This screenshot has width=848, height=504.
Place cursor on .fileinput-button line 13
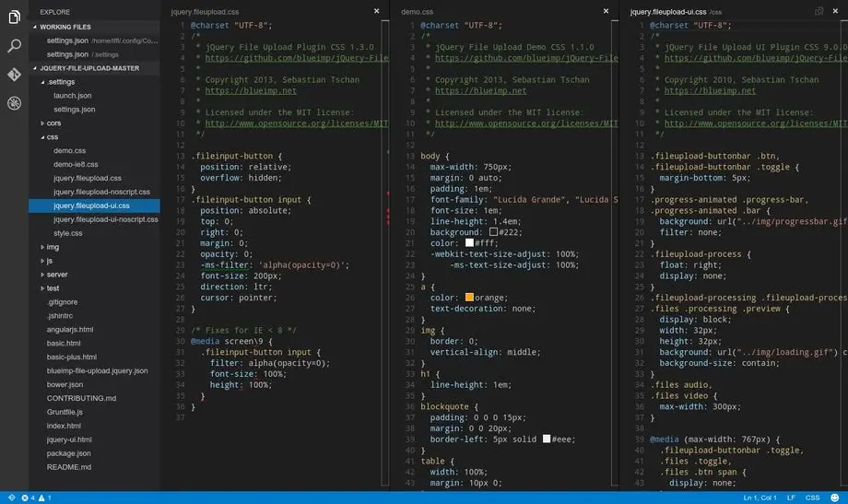pos(236,157)
